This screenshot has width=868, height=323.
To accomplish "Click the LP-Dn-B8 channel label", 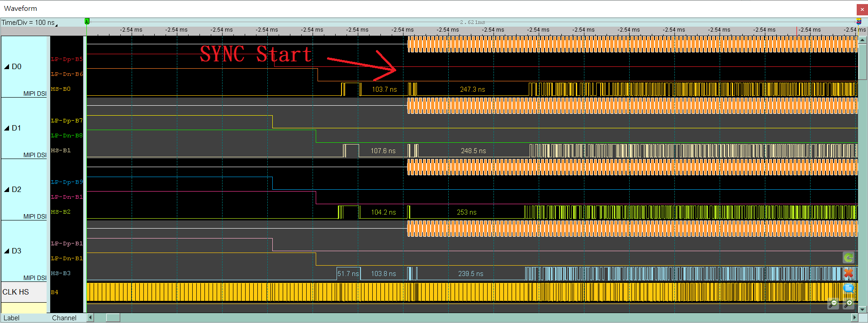I will tap(67, 136).
